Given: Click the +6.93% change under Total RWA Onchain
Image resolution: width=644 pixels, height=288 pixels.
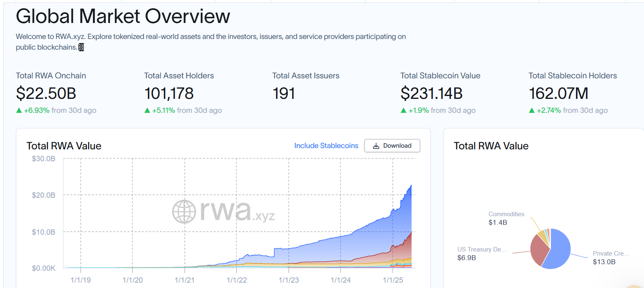Looking at the screenshot, I should click(x=36, y=110).
